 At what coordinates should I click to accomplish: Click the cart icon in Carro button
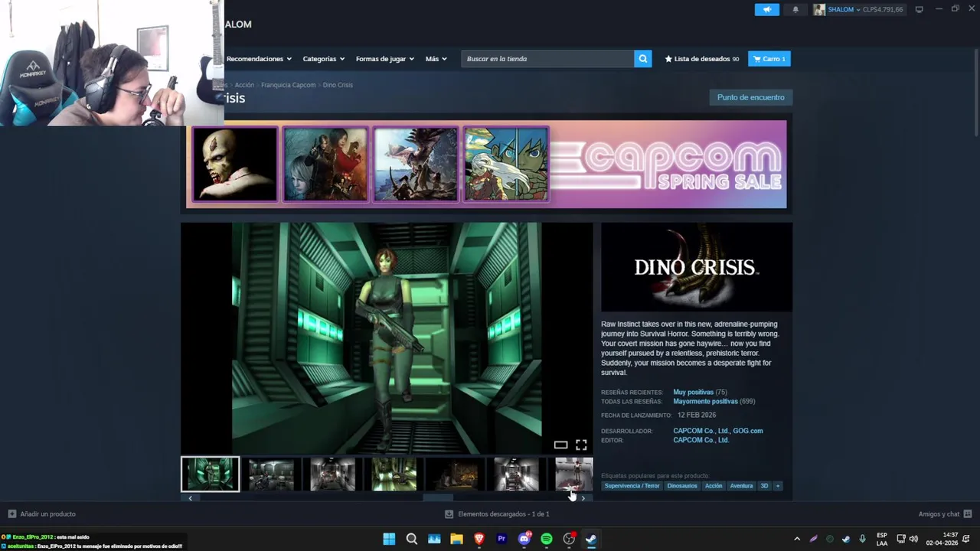click(x=756, y=59)
